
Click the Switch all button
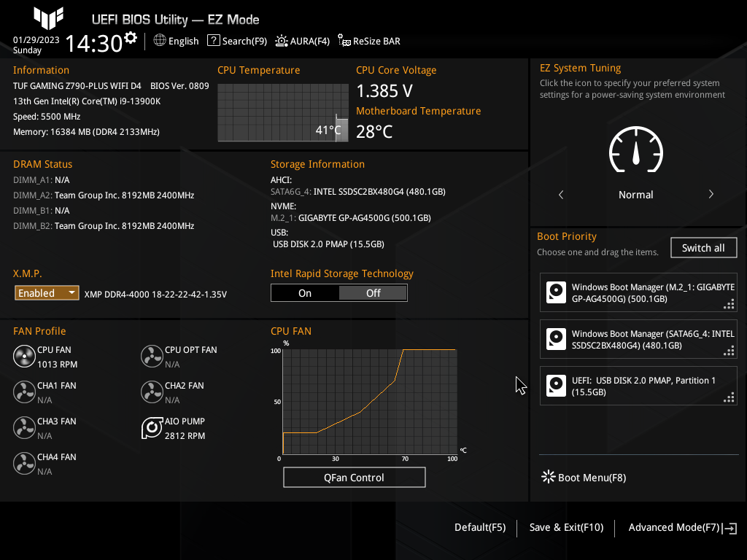point(703,248)
